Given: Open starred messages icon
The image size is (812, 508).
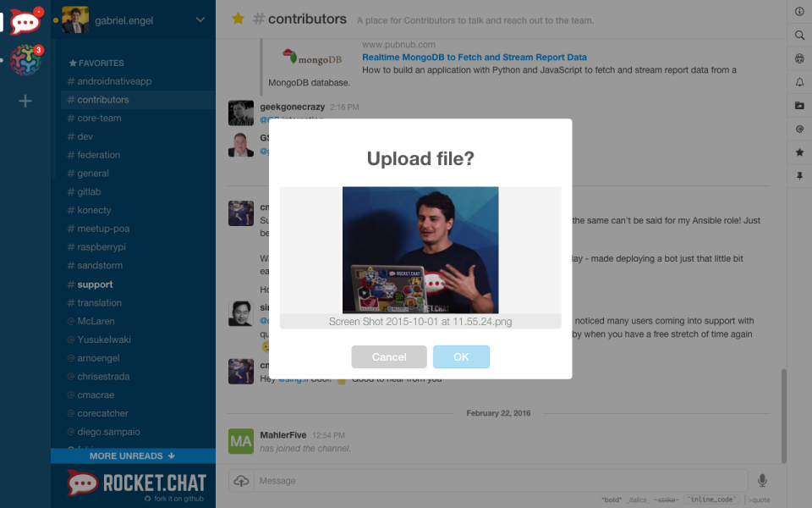Looking at the screenshot, I should click(x=799, y=152).
